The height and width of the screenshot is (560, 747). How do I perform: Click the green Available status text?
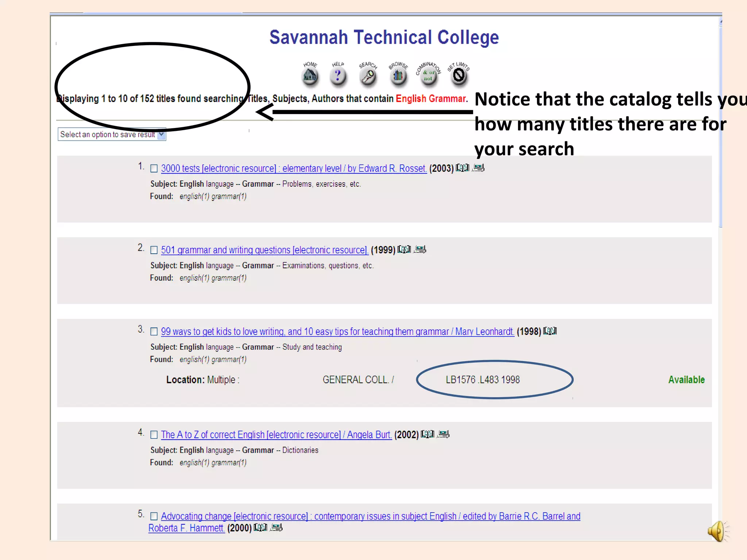(x=686, y=380)
